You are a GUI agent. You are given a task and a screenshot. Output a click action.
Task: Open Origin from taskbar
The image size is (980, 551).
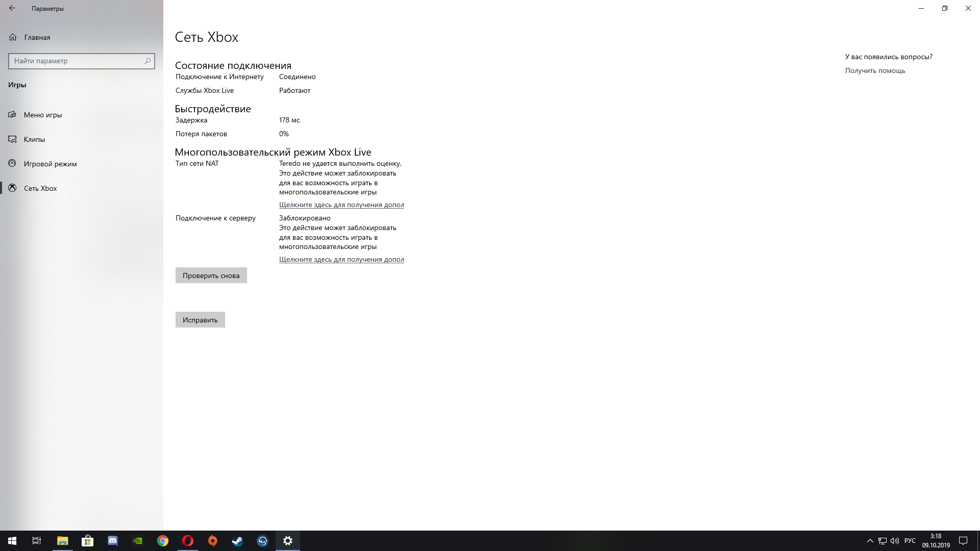coord(212,541)
